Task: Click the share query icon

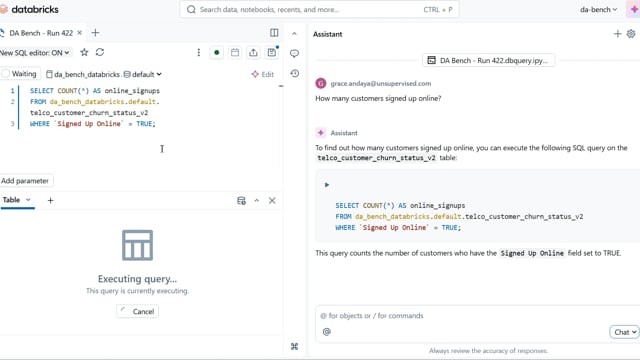Action: (253, 52)
